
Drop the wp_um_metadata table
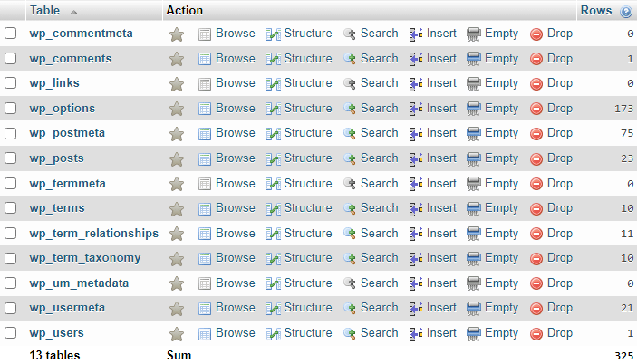[x=559, y=283]
